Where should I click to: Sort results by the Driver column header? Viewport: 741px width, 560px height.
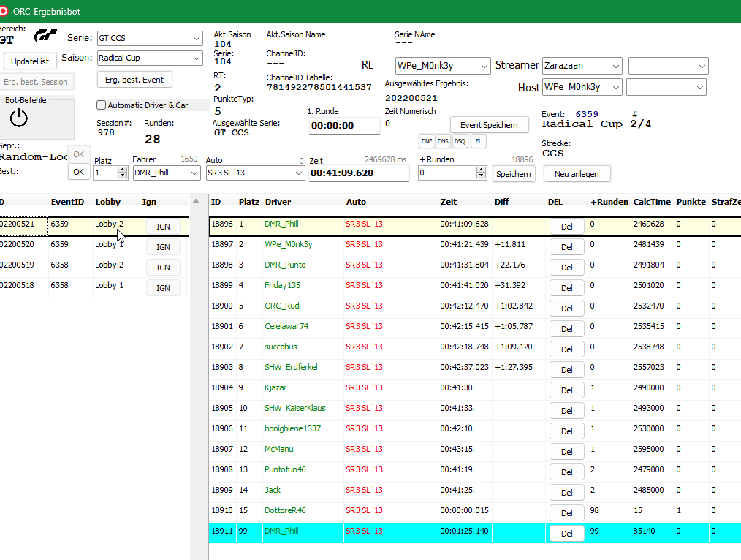coord(278,202)
